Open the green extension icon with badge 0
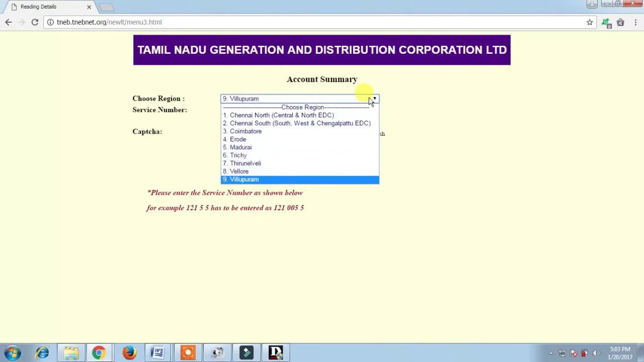The image size is (644, 362). [606, 23]
